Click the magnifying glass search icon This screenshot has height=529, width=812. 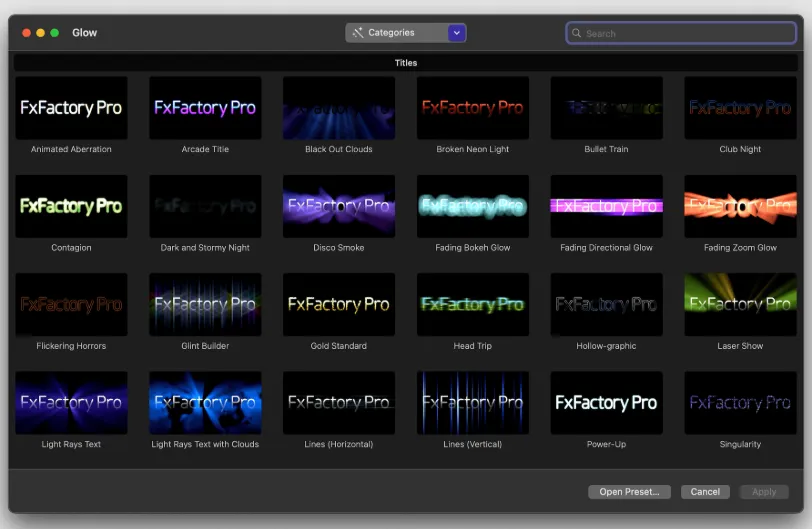pyautogui.click(x=576, y=33)
